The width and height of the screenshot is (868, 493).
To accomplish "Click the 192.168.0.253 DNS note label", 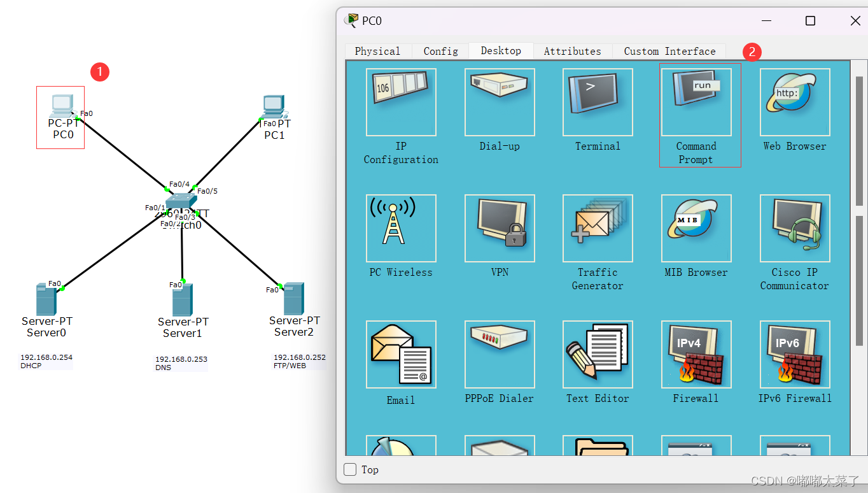I will tap(181, 363).
